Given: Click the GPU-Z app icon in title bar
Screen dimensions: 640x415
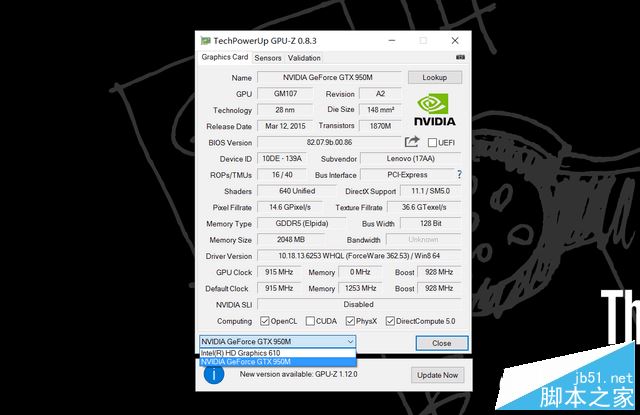Looking at the screenshot, I should point(205,41).
